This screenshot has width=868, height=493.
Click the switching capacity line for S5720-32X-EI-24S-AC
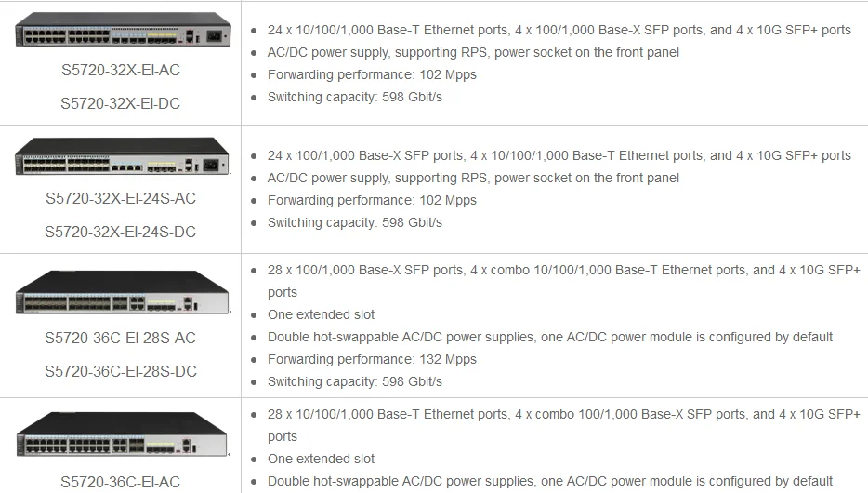354,222
